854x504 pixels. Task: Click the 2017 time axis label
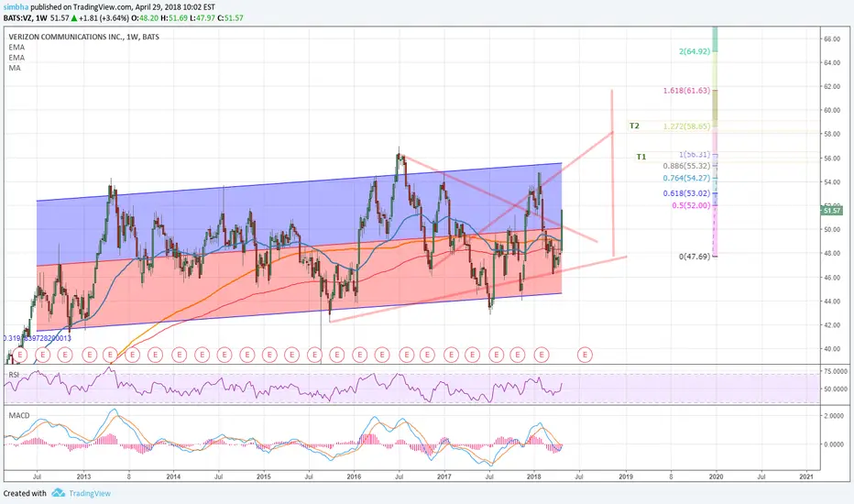[x=444, y=477]
